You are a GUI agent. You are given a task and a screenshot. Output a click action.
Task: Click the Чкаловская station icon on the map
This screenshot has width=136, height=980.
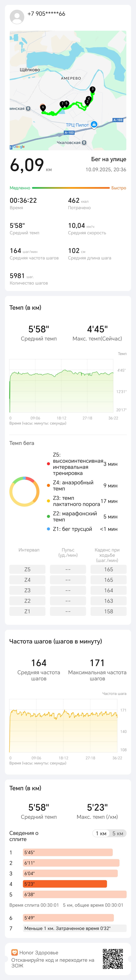pos(84,143)
